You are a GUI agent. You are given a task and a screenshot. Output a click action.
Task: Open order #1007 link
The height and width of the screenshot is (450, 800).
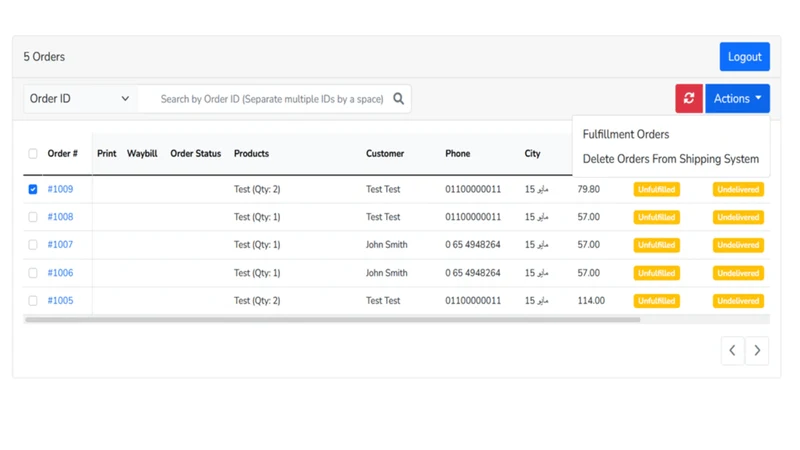coord(60,245)
